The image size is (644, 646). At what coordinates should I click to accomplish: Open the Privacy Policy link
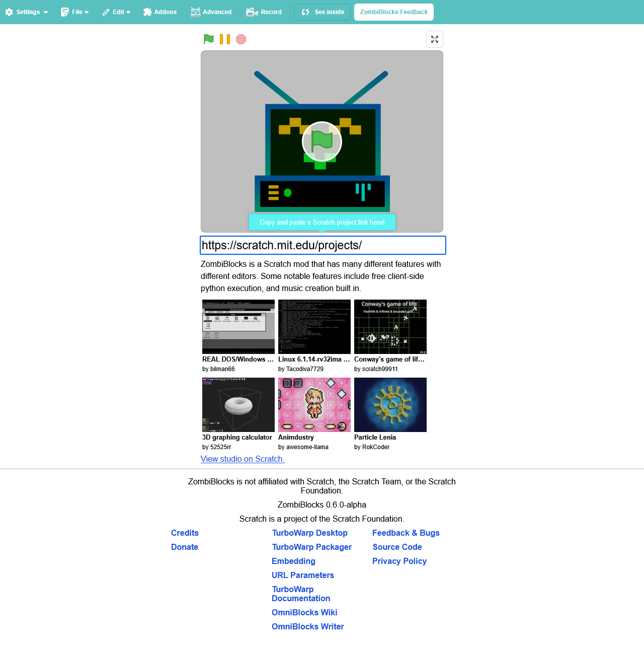(399, 561)
